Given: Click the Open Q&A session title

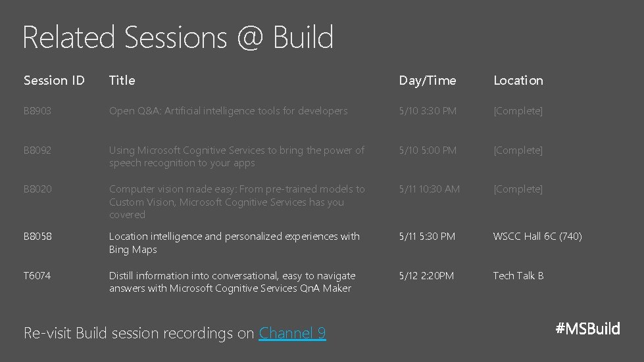Looking at the screenshot, I should (228, 111).
